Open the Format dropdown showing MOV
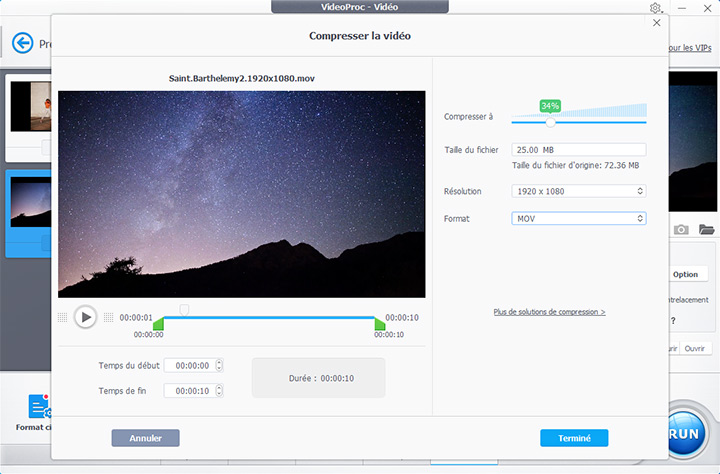The width and height of the screenshot is (720, 474). [578, 218]
